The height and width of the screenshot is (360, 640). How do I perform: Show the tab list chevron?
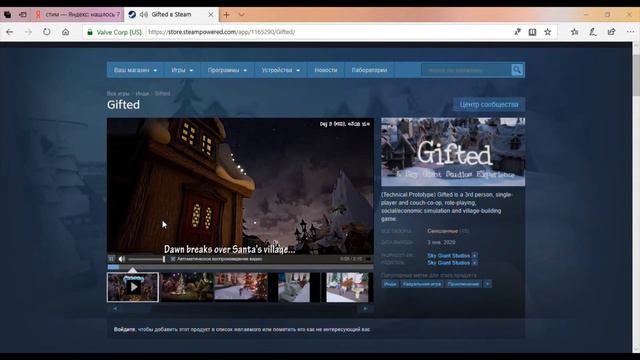pos(242,15)
